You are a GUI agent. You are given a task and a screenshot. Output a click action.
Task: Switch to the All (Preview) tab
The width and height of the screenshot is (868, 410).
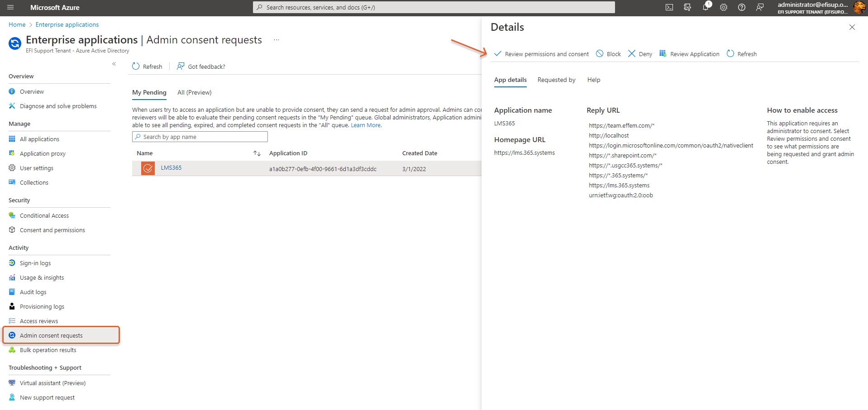pos(194,92)
